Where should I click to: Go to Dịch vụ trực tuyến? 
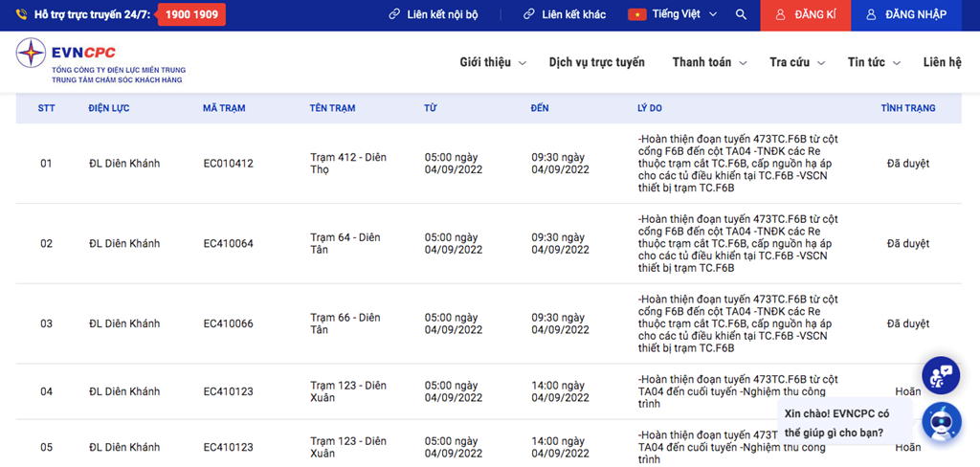[x=596, y=62]
